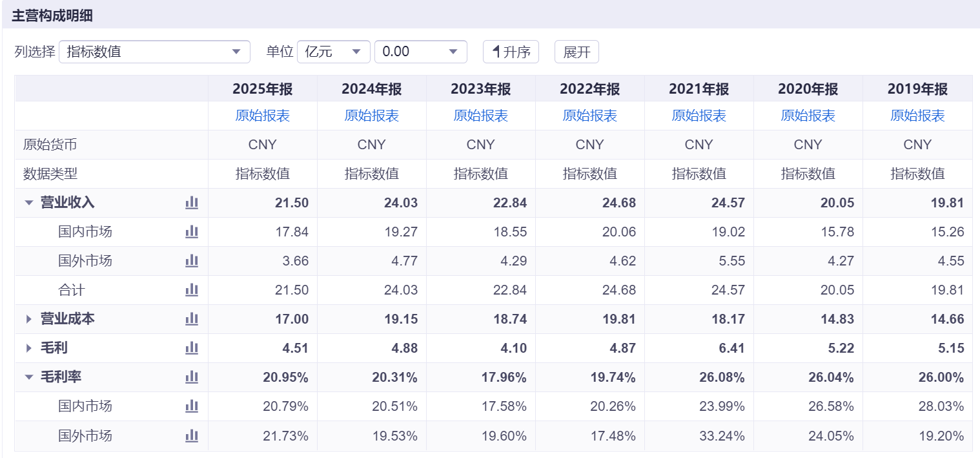Show chart for 国内市场 gross margin row

tap(192, 406)
